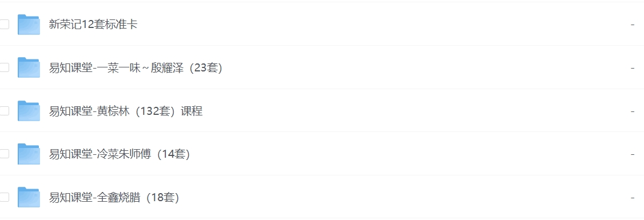Click the folder icon for 易知课堂-黄棕林 课程
The image size is (644, 220).
(x=29, y=111)
